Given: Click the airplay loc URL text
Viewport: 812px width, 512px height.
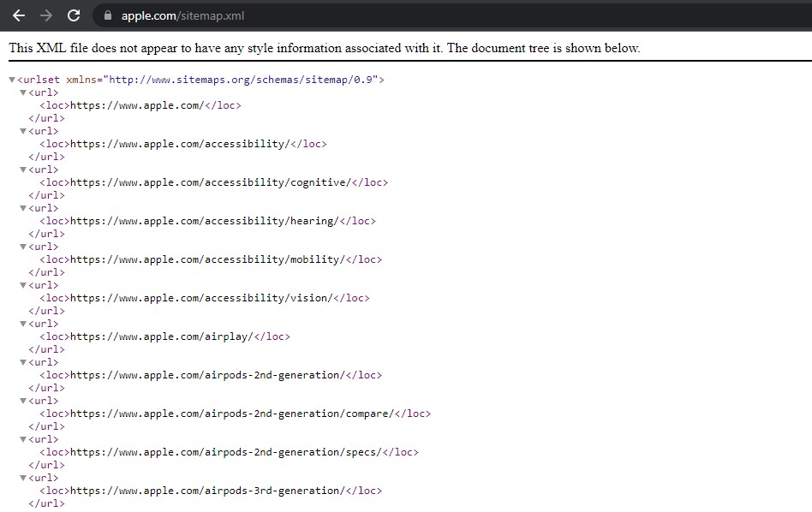Looking at the screenshot, I should tap(162, 336).
